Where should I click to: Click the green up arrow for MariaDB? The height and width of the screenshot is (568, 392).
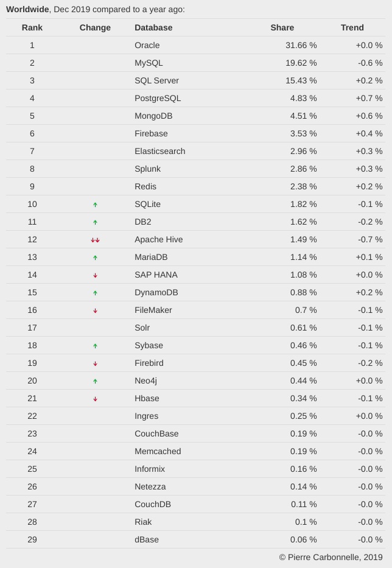[x=95, y=258]
